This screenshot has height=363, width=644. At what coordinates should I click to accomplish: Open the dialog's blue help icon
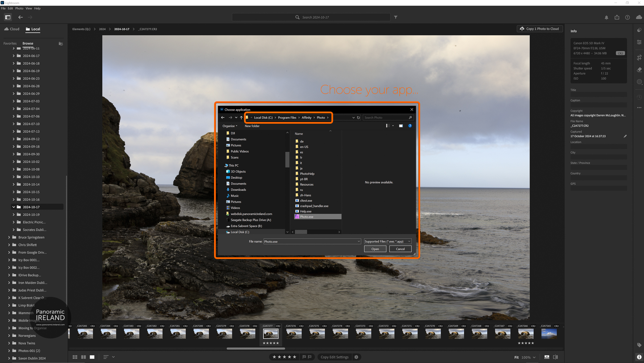[x=410, y=126]
